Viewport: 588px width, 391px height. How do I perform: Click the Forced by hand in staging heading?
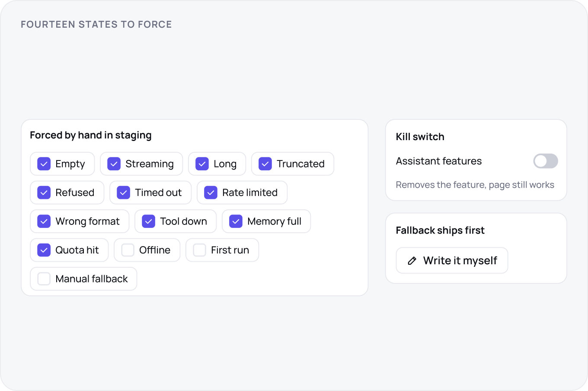[x=91, y=135]
